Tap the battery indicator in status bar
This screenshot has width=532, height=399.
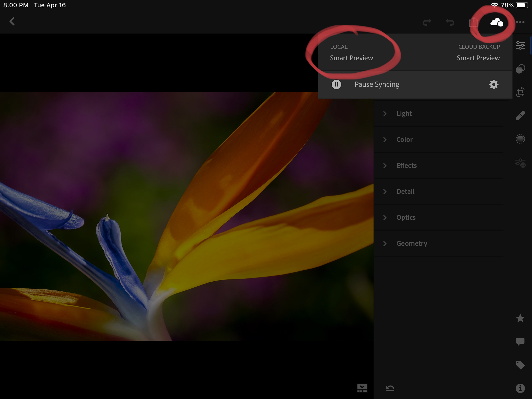point(522,5)
